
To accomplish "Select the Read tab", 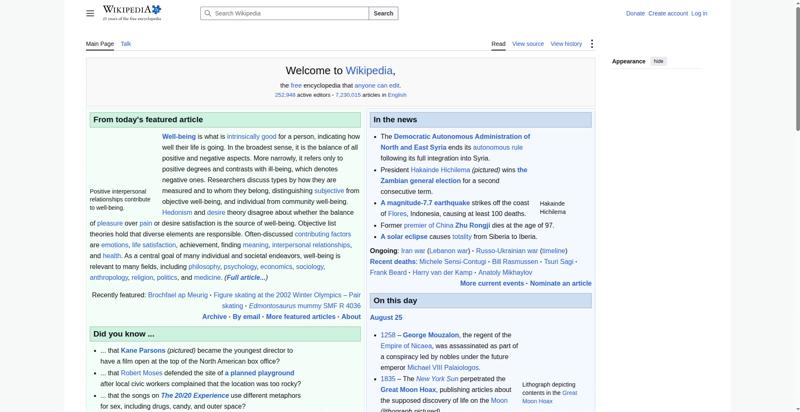I will [x=498, y=44].
